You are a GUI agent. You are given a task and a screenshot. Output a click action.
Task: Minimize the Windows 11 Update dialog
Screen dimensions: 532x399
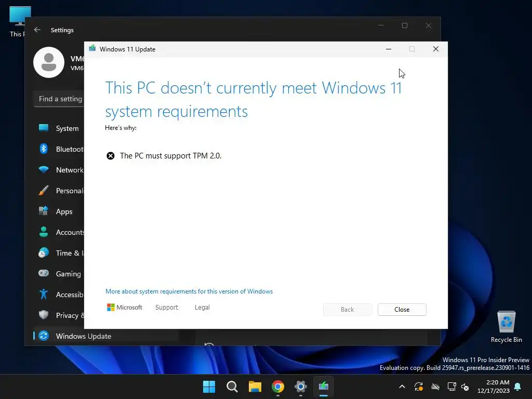tap(389, 49)
